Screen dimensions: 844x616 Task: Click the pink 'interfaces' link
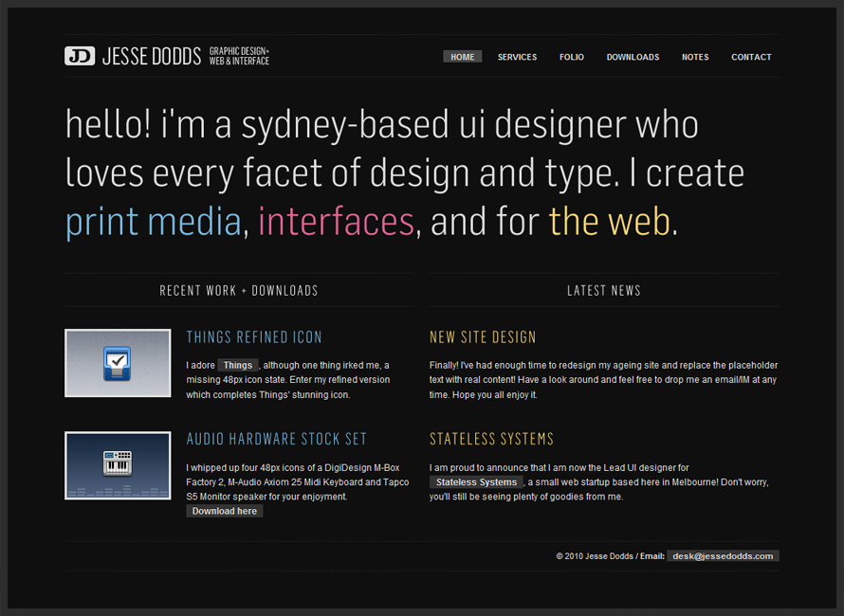(337, 222)
